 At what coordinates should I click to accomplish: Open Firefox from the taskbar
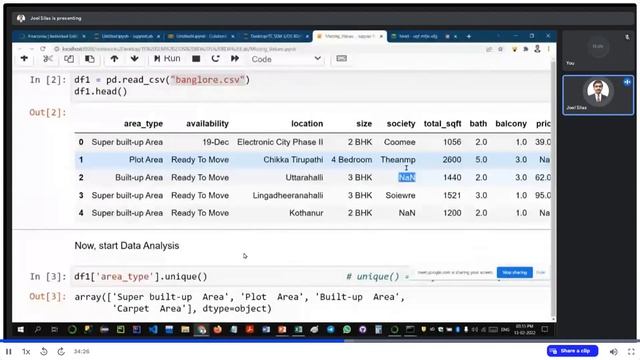click(218, 329)
